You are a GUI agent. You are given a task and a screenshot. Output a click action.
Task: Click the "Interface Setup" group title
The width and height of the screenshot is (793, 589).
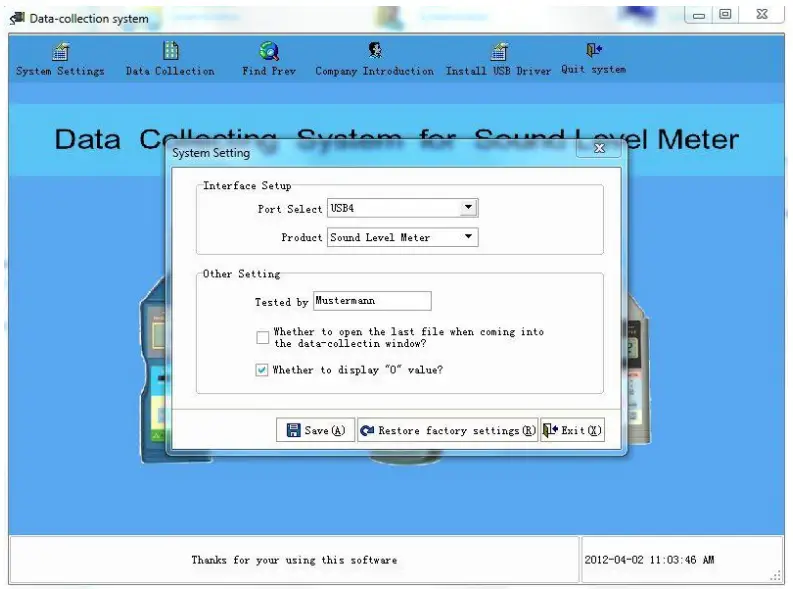[x=247, y=186]
